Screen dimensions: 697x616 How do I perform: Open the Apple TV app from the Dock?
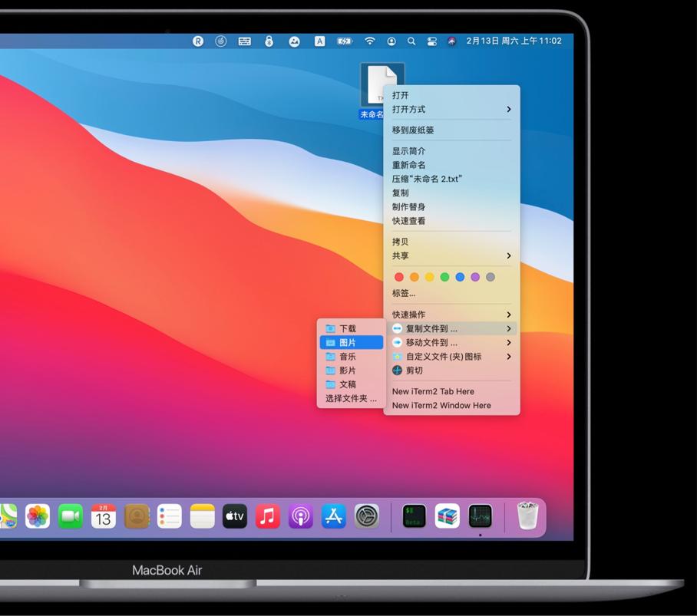234,516
